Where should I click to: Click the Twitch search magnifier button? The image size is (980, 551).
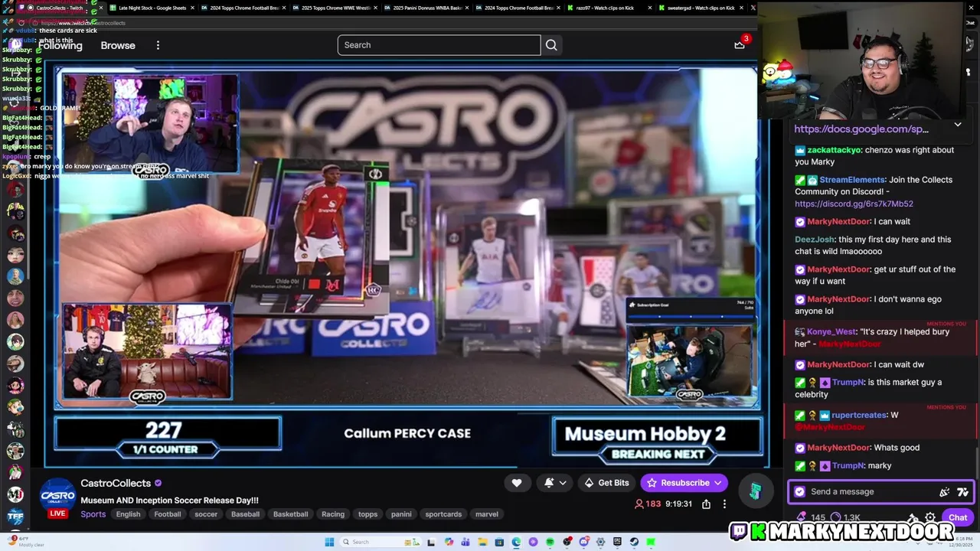pos(551,45)
